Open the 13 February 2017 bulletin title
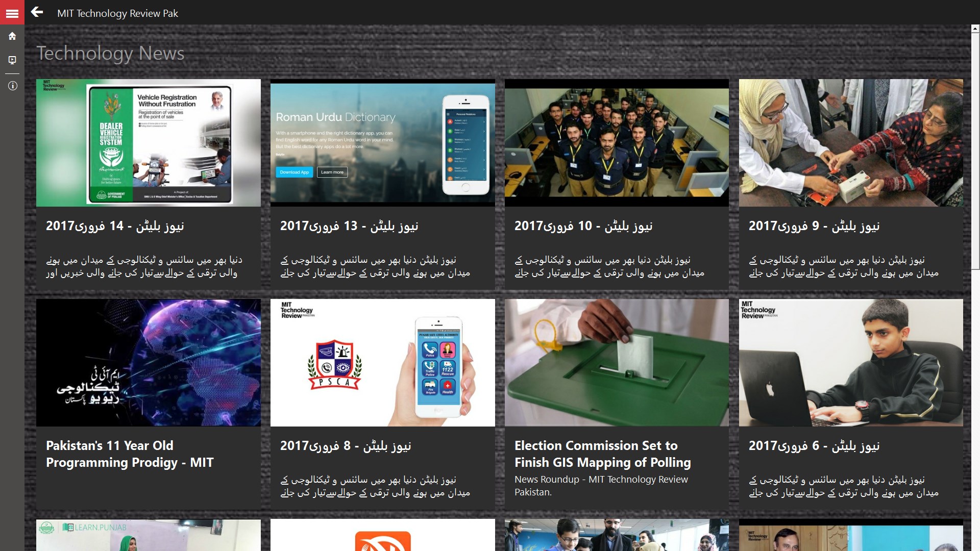 pyautogui.click(x=349, y=226)
